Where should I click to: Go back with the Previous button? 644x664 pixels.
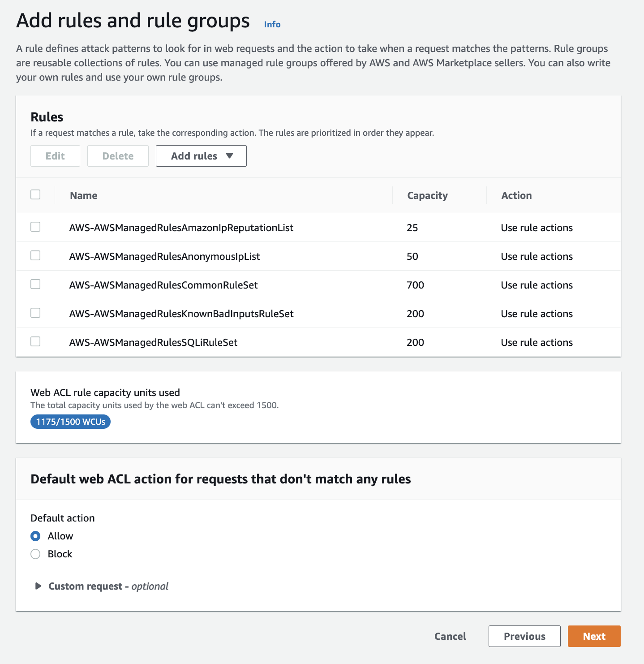click(x=524, y=636)
